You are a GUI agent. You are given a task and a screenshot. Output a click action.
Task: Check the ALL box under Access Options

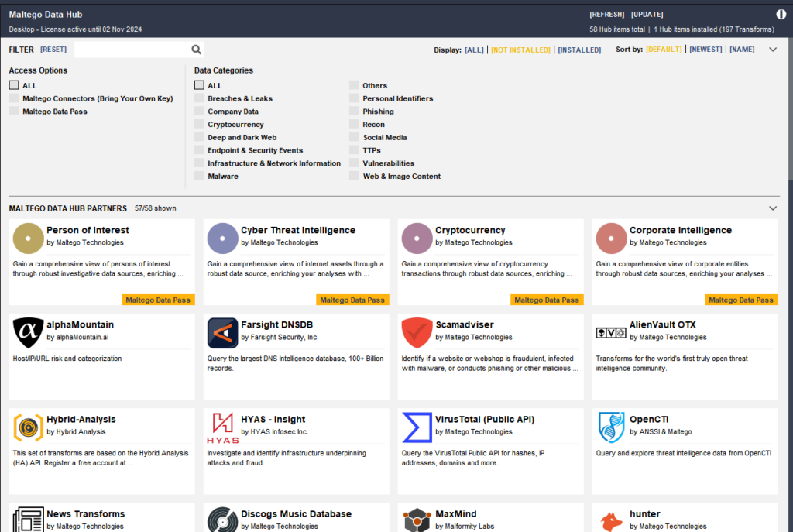pos(14,85)
